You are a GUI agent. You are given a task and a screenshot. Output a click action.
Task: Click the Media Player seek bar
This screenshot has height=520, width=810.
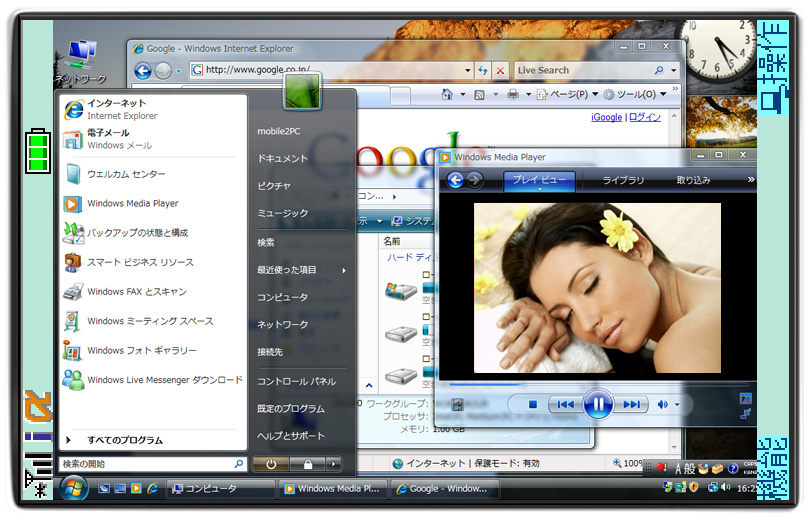click(x=598, y=385)
